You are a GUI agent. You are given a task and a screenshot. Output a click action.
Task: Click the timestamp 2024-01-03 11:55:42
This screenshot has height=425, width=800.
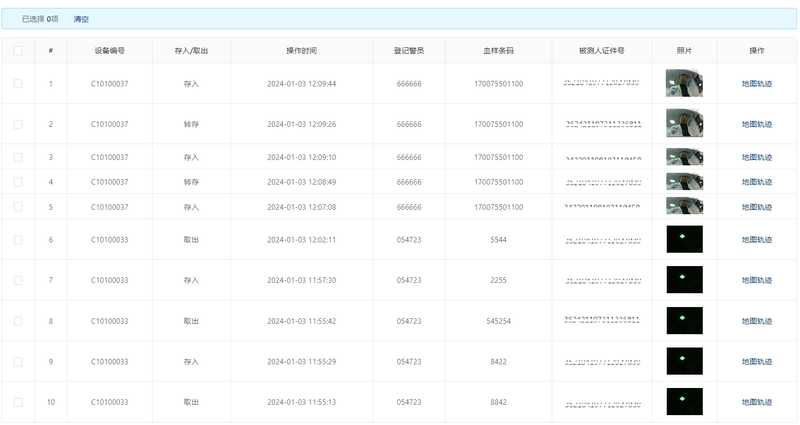click(x=302, y=321)
